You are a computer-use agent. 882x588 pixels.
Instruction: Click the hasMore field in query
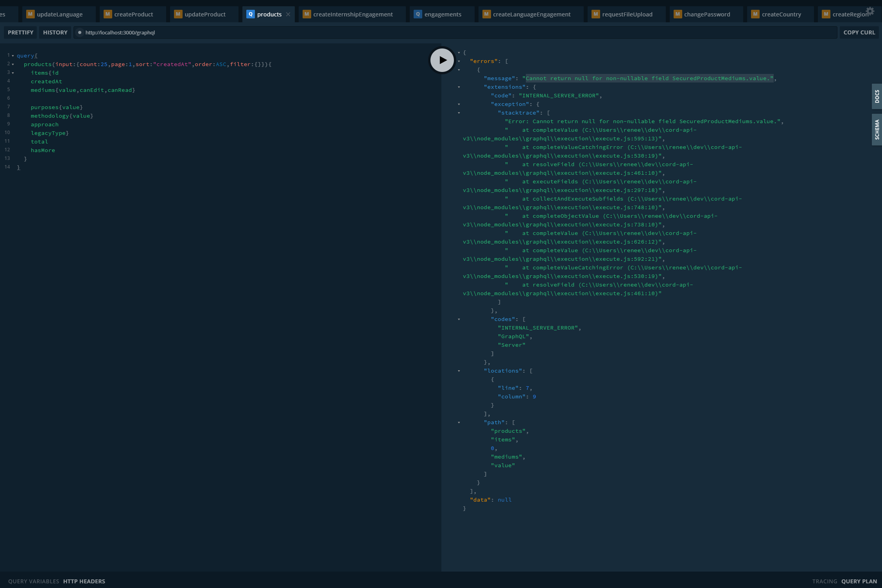coord(43,150)
